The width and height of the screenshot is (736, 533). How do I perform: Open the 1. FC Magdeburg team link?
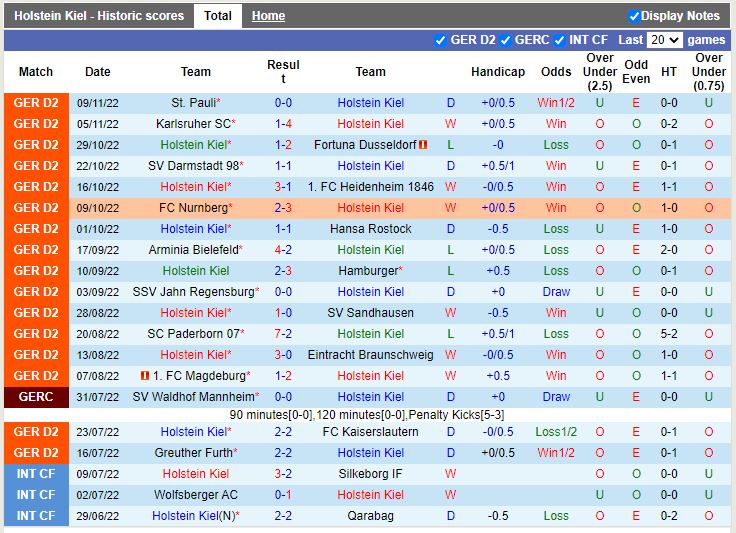click(199, 375)
